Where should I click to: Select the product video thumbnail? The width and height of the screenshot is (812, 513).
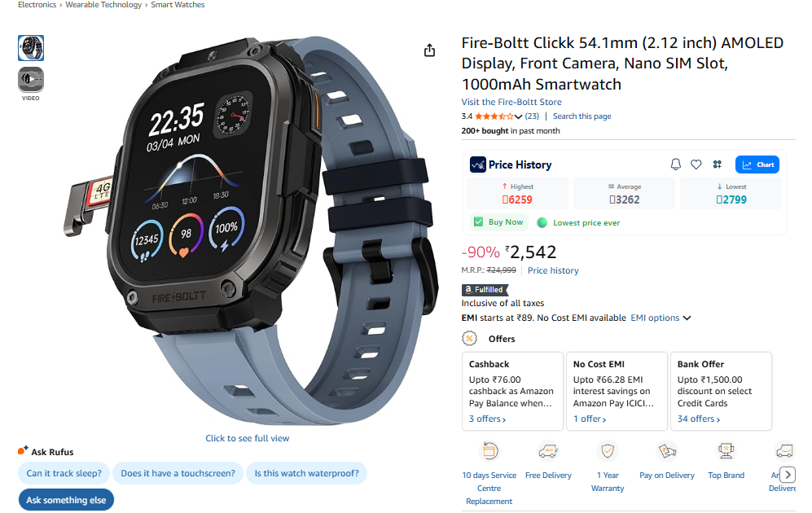31,80
